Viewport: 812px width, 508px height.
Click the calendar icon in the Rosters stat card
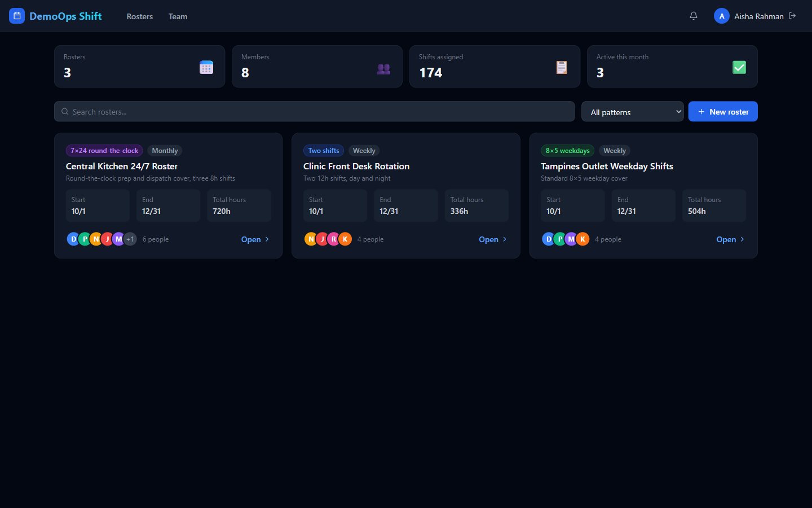pyautogui.click(x=206, y=67)
